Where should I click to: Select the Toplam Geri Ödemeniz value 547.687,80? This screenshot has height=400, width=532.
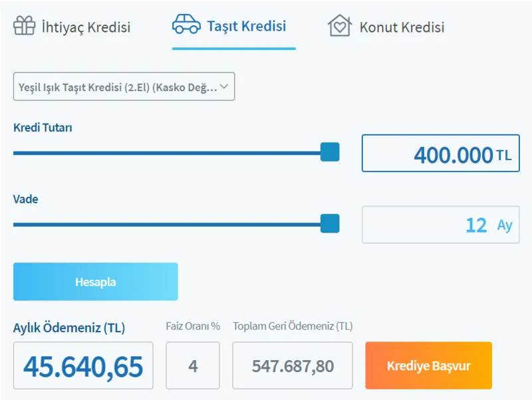click(292, 365)
